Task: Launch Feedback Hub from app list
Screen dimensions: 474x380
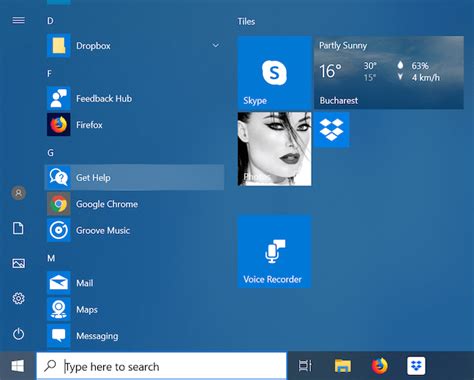Action: click(134, 98)
